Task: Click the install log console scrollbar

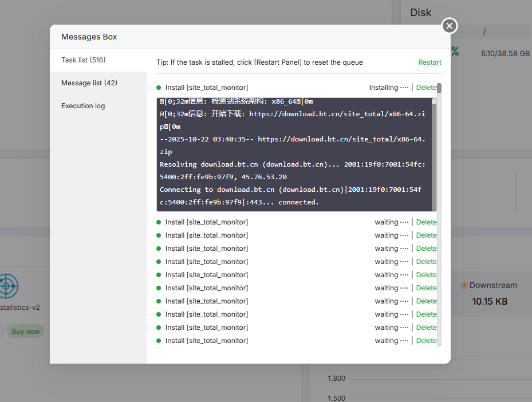Action: [434, 155]
